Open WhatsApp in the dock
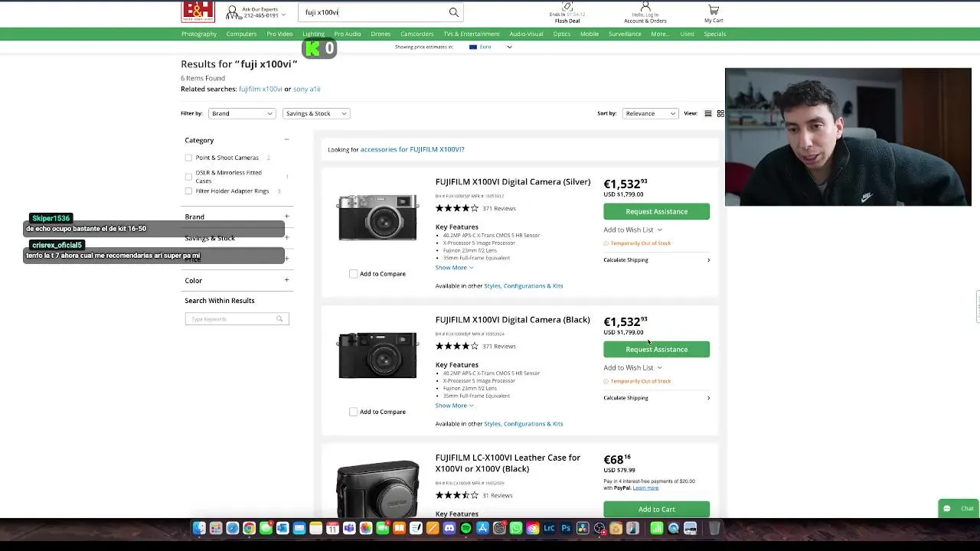The width and height of the screenshot is (980, 551). pyautogui.click(x=516, y=528)
